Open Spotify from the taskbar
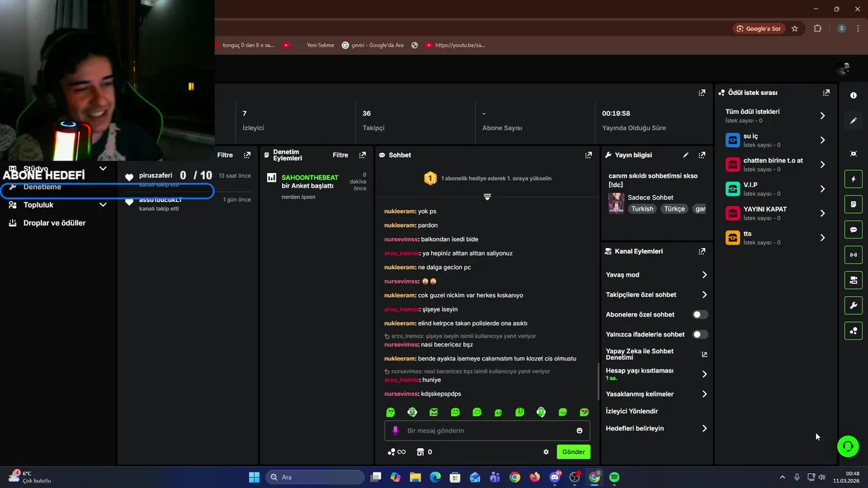Viewport: 868px width, 488px height. pos(614,477)
